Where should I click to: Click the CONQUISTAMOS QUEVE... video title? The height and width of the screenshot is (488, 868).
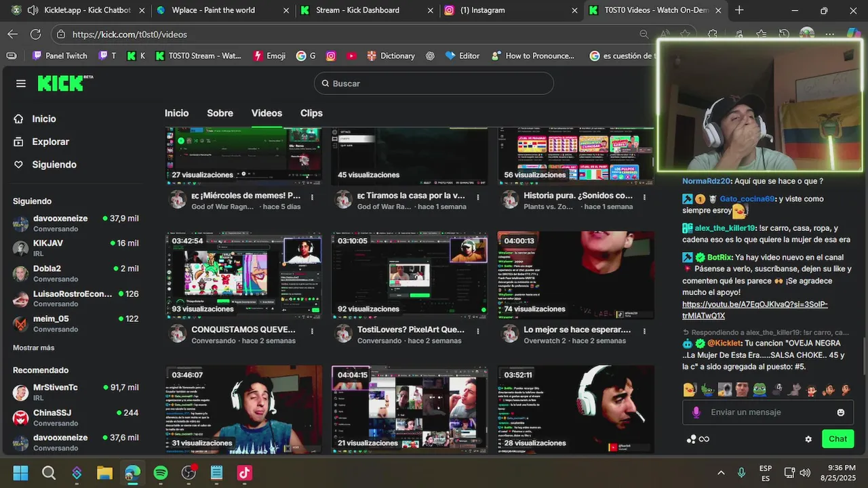pos(243,329)
